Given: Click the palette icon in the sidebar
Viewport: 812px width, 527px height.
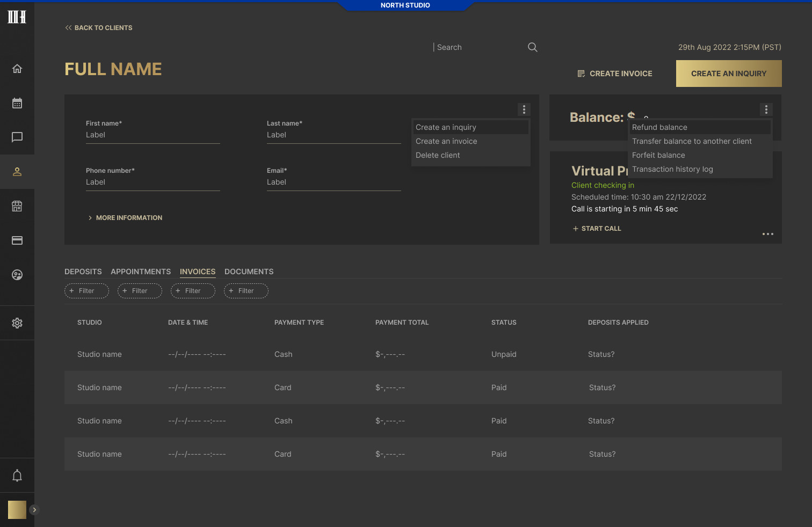Looking at the screenshot, I should [17, 275].
